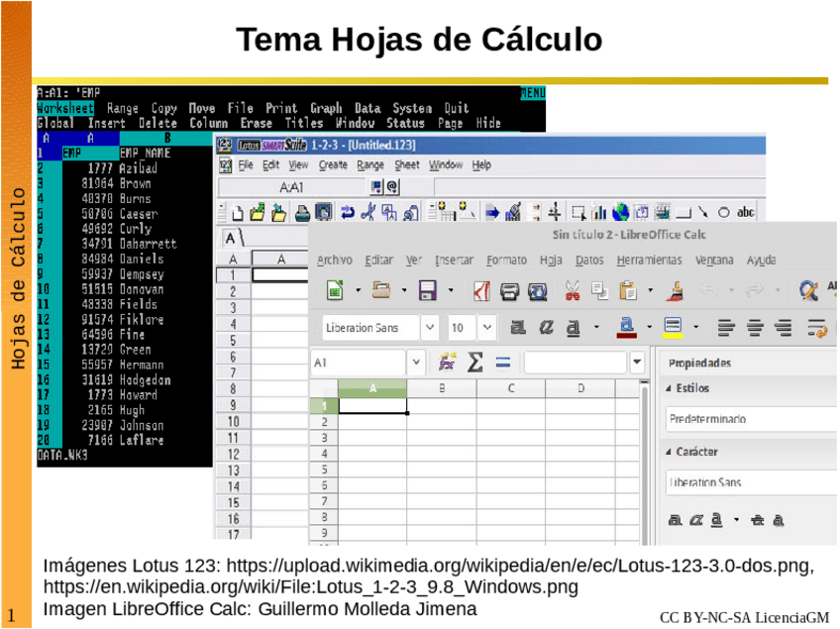Click Find and Replace magnifier icon

point(808,290)
